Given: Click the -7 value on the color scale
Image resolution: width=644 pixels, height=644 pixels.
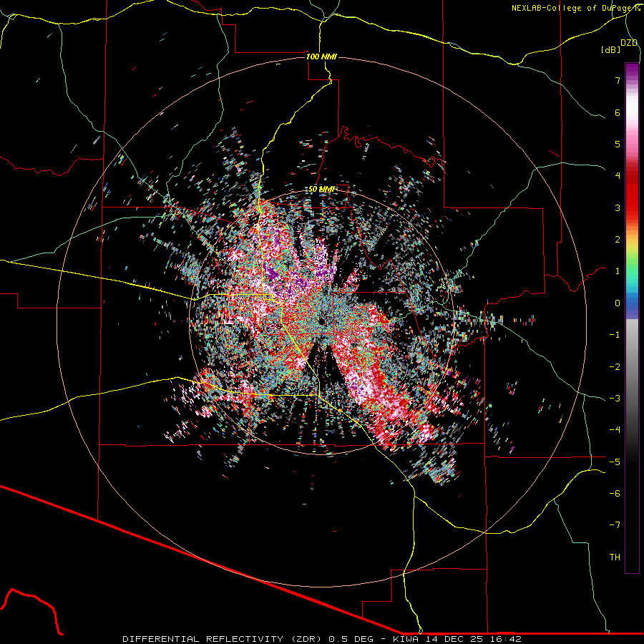Looking at the screenshot, I should pos(615,525).
